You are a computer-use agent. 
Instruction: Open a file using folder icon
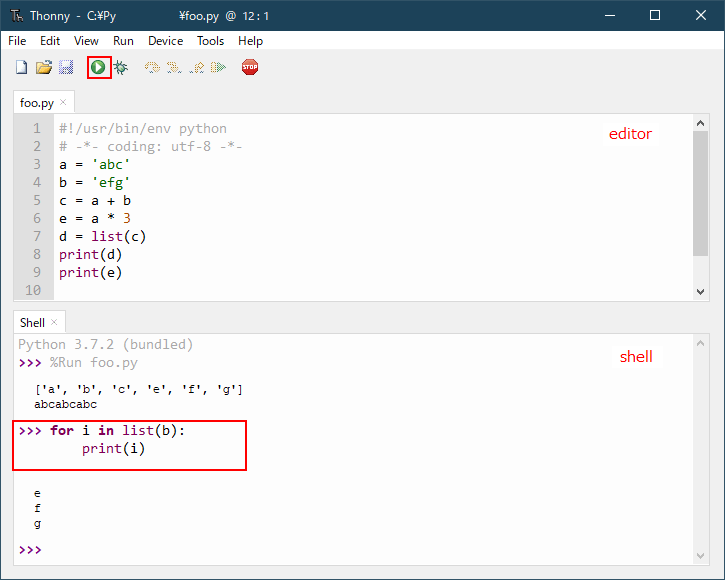[44, 68]
